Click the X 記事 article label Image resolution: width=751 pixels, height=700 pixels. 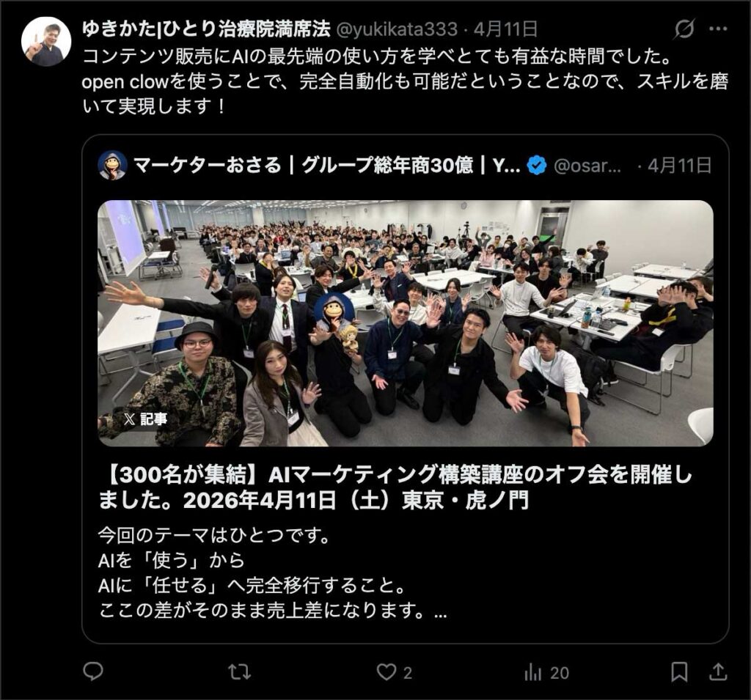click(144, 419)
